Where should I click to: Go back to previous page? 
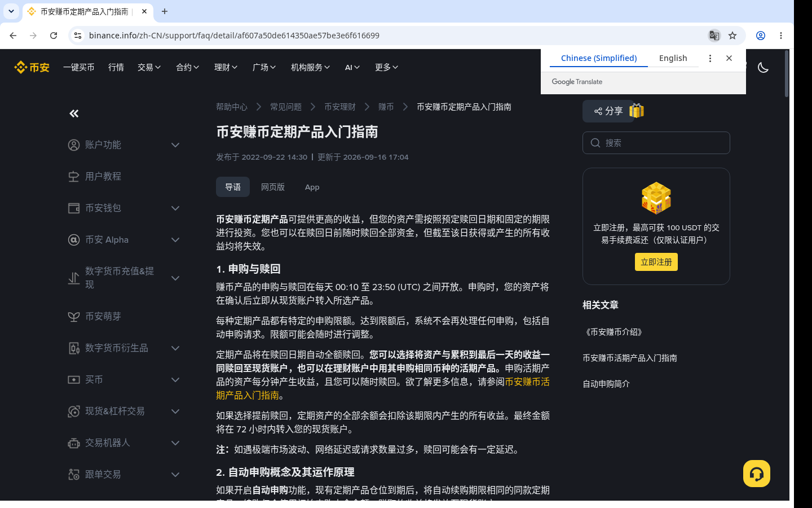[13, 36]
